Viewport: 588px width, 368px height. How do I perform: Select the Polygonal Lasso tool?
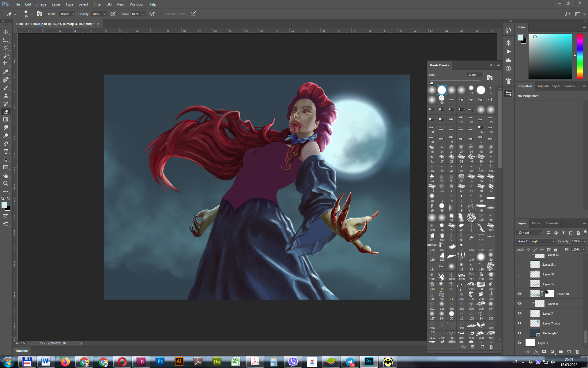point(6,48)
